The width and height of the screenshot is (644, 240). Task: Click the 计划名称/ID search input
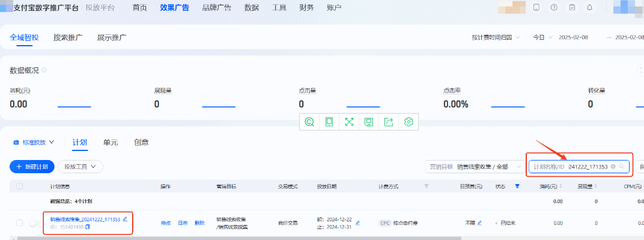click(x=579, y=167)
